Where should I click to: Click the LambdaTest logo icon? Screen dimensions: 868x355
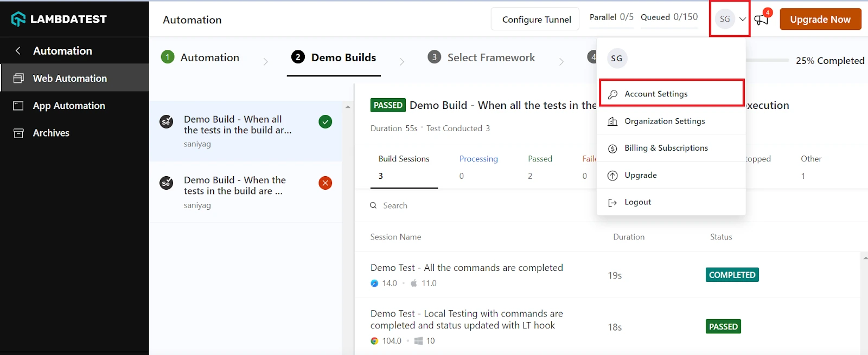[18, 19]
